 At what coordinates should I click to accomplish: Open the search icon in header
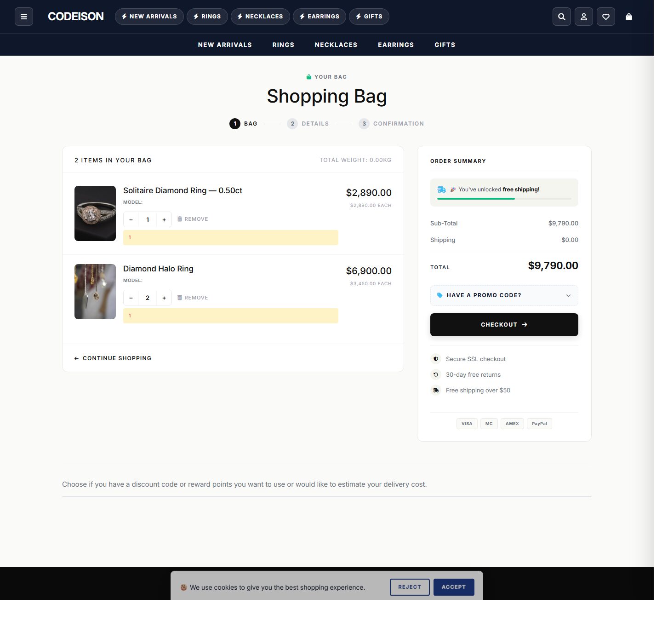coord(562,17)
